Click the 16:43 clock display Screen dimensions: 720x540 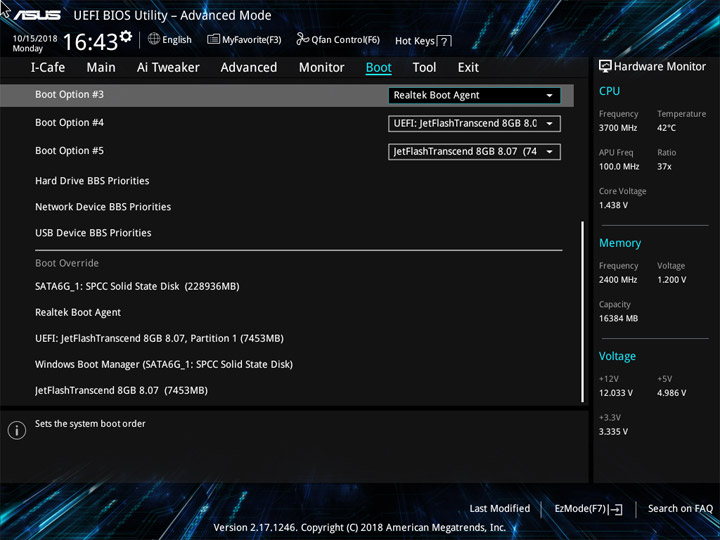point(90,42)
